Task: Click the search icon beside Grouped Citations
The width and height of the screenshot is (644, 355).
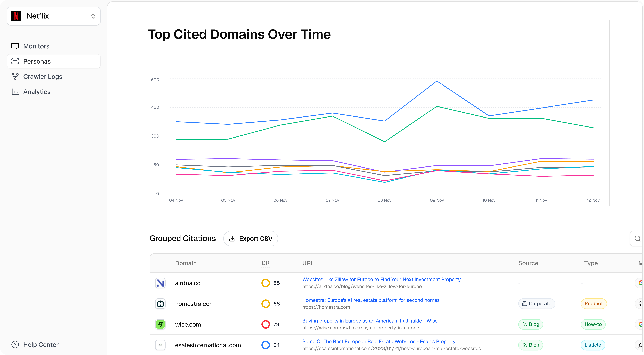Action: [x=637, y=239]
